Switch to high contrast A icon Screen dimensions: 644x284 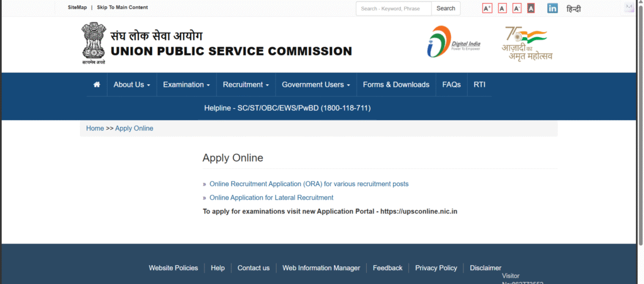[x=531, y=8]
